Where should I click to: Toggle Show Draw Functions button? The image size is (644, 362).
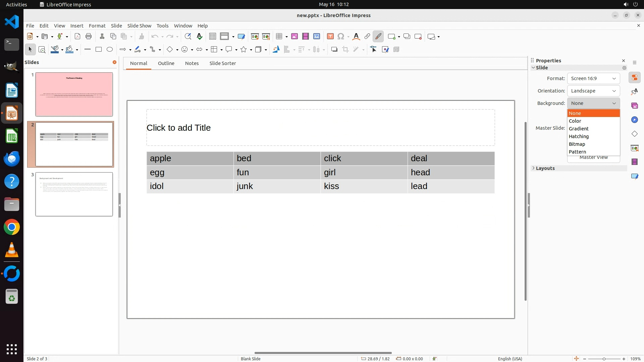378,37
